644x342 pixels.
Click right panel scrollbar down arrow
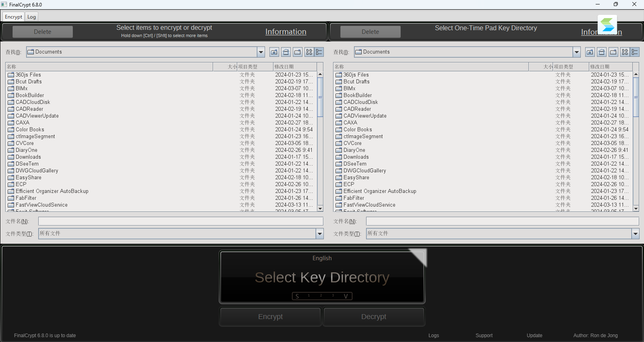pos(636,209)
